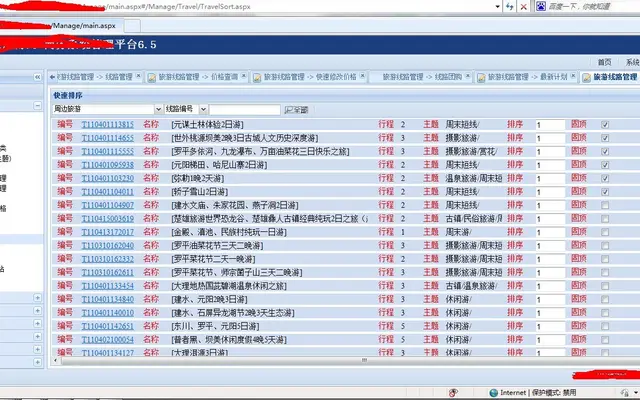The image size is (640, 400).
Task: Expand the first plus-marked sidebar section
Action: 37,298
